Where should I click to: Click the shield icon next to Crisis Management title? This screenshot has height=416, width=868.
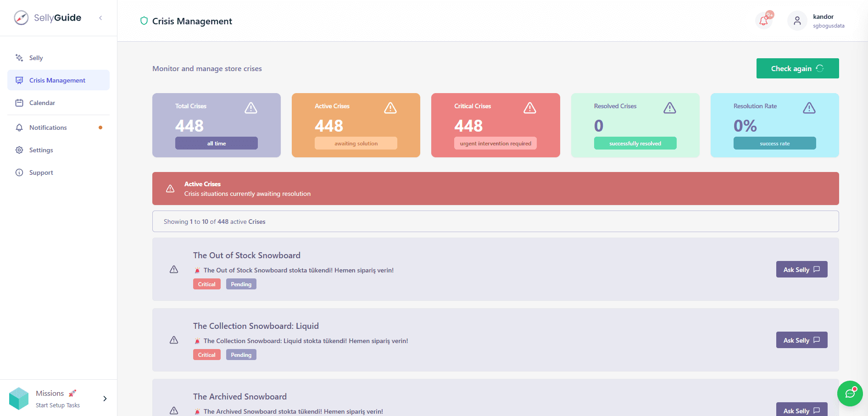point(144,21)
